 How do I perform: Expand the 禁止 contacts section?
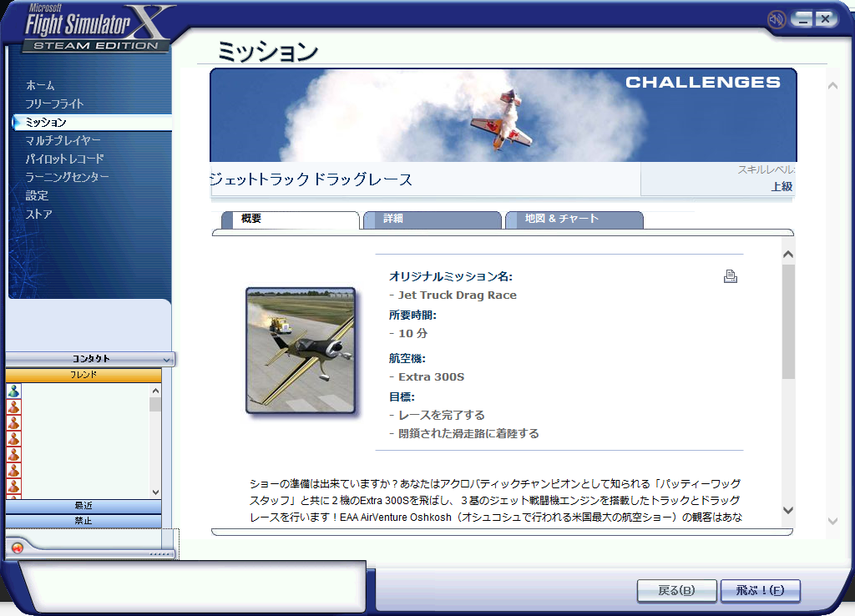pyautogui.click(x=83, y=521)
